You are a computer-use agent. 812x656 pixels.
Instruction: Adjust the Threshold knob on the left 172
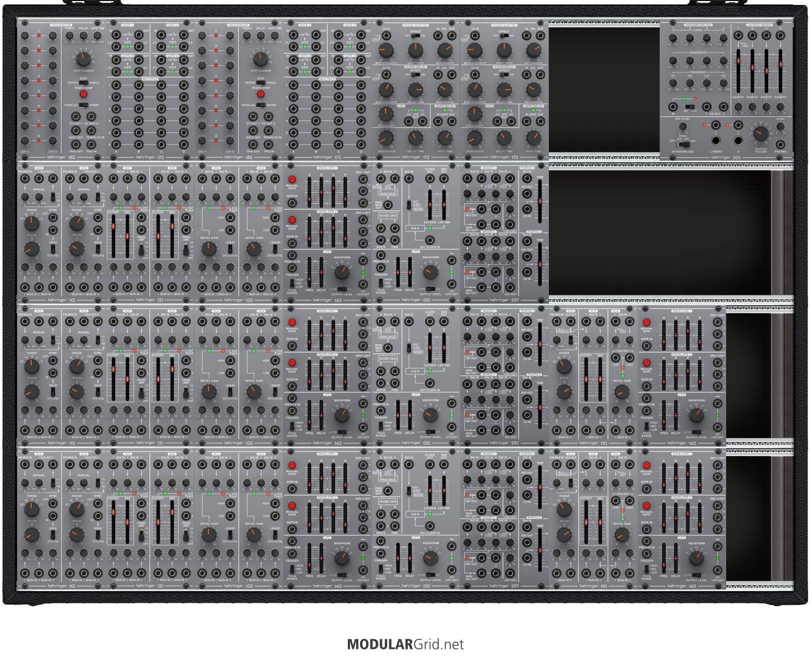tap(386, 139)
